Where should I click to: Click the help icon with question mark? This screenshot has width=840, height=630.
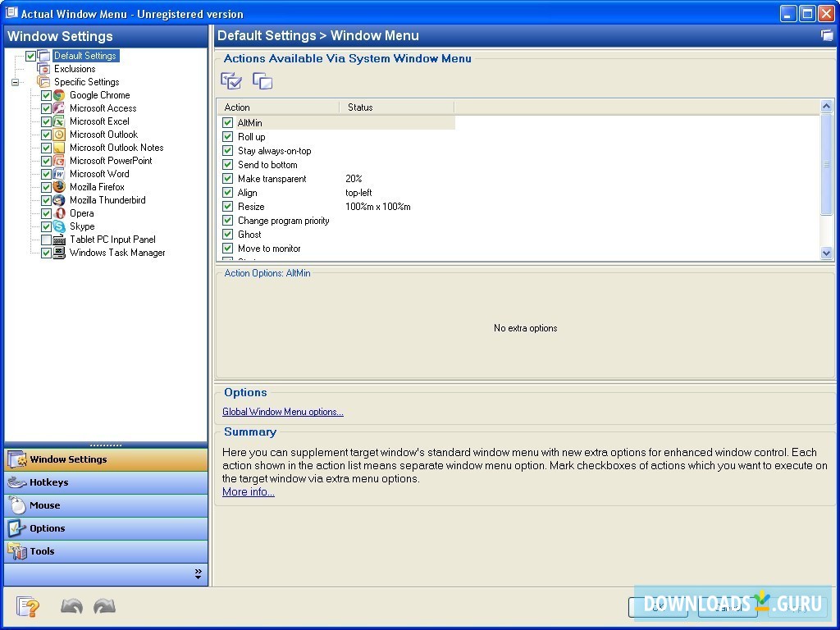tap(29, 607)
